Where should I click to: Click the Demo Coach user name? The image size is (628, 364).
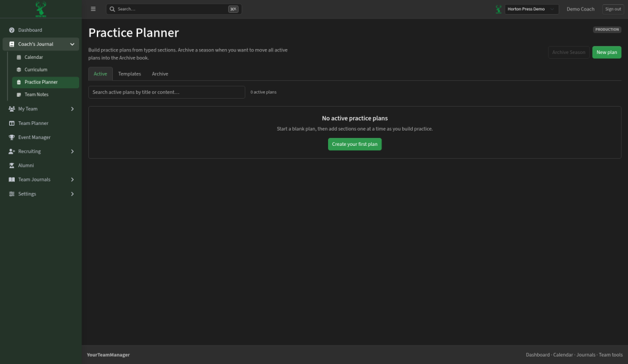580,9
